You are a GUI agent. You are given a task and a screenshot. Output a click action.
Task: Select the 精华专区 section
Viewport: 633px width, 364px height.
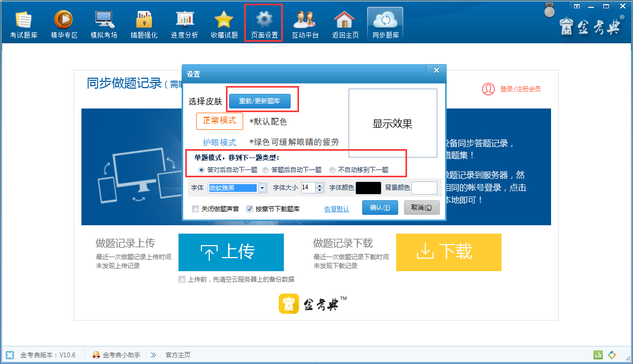pos(63,22)
